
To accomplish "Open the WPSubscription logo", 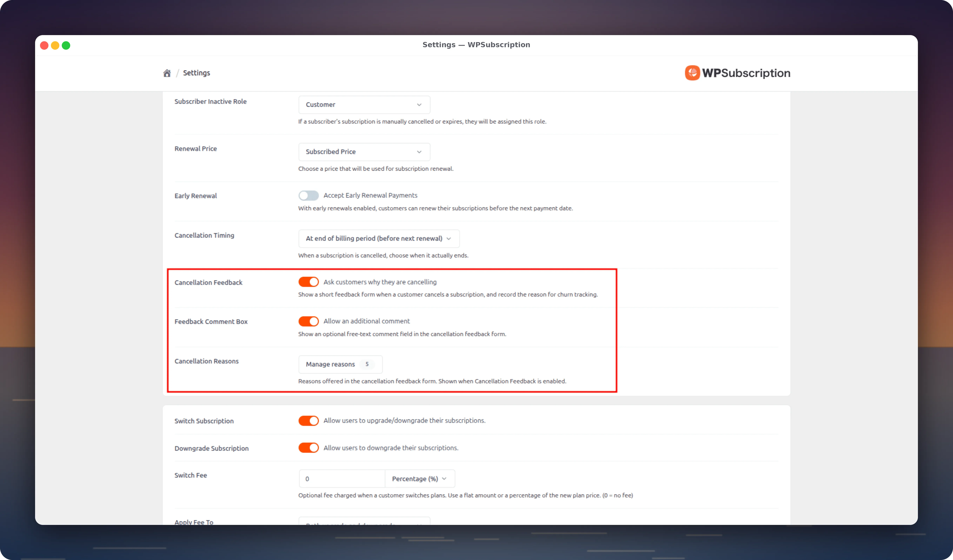I will point(738,73).
